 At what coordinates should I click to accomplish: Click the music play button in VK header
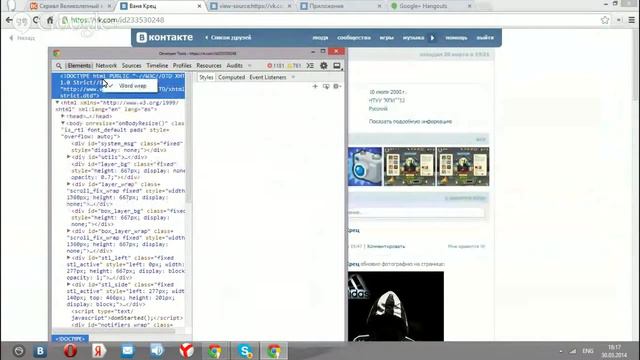click(432, 38)
